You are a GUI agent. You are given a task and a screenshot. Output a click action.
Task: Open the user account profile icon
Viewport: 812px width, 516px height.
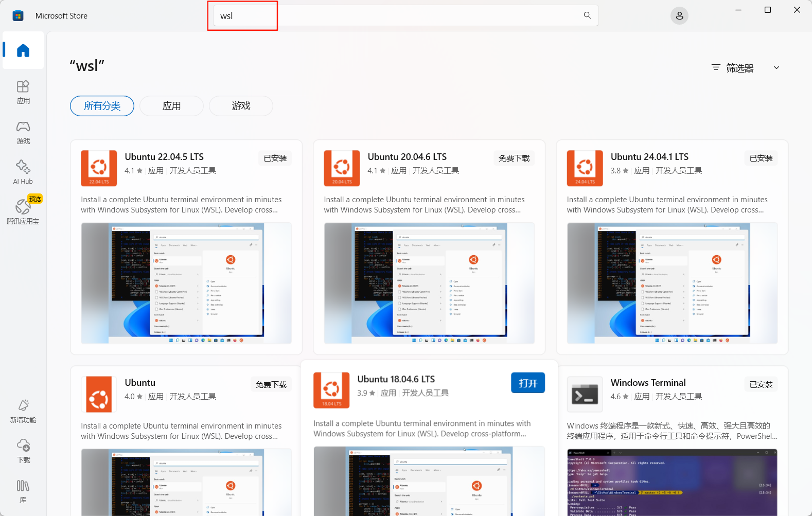pos(679,16)
